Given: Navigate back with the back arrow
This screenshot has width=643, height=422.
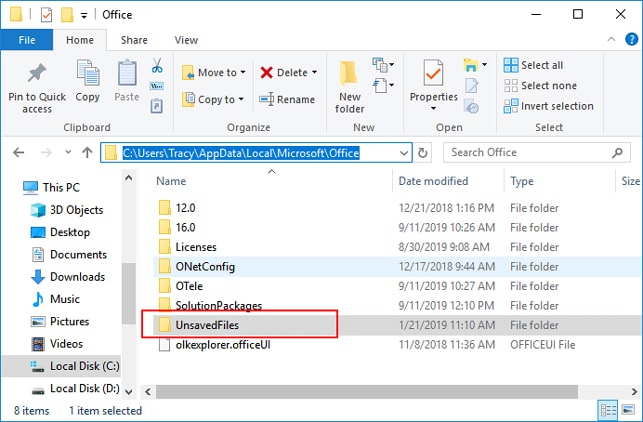Looking at the screenshot, I should pos(18,153).
